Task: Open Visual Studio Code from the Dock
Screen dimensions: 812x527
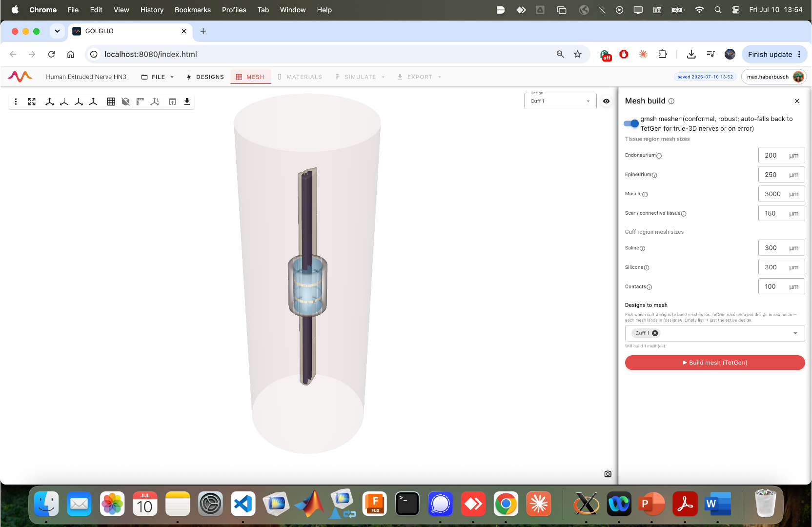Action: pos(243,504)
